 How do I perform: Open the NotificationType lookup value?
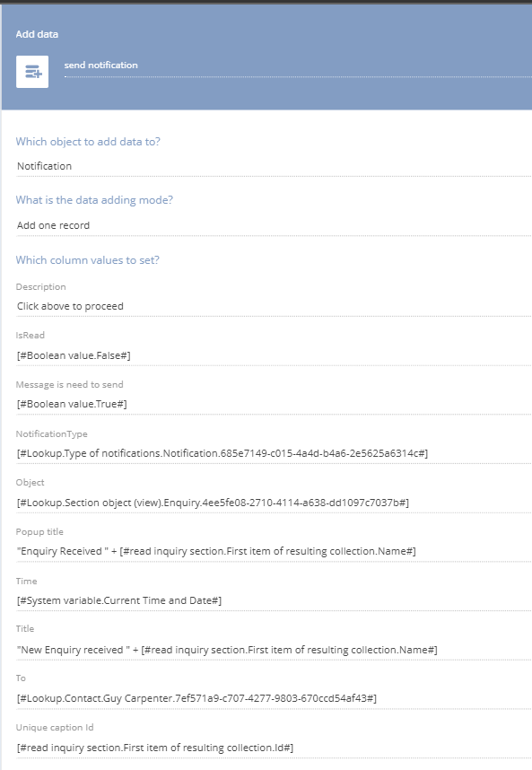[274, 453]
